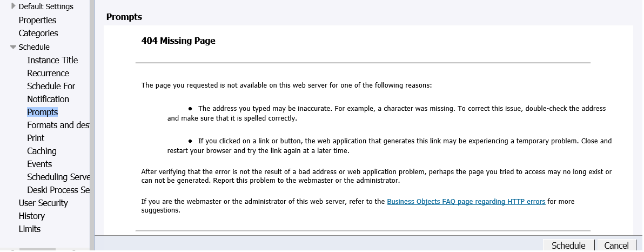644x252 pixels.
Task: Open the Print schedule option
Action: tap(36, 138)
